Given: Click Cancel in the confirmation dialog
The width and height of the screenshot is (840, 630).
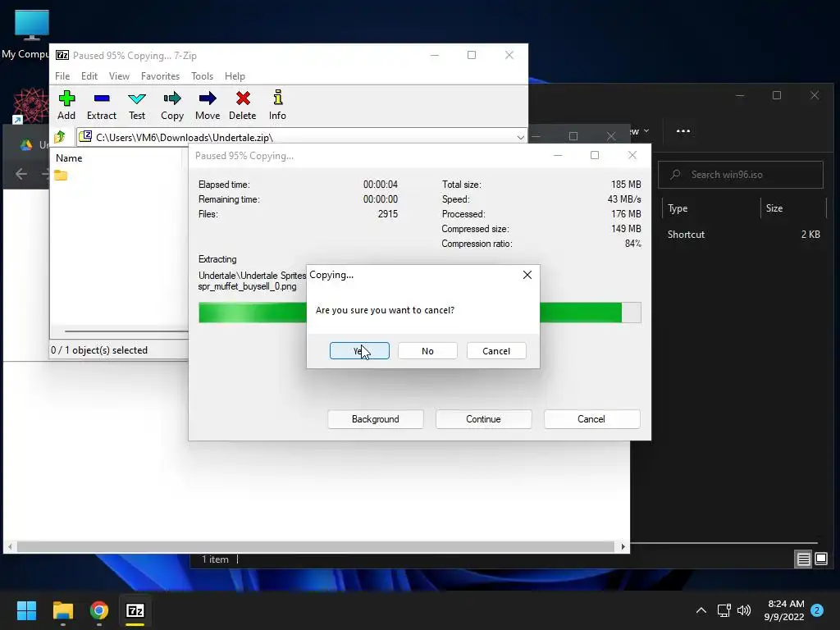Looking at the screenshot, I should [496, 351].
